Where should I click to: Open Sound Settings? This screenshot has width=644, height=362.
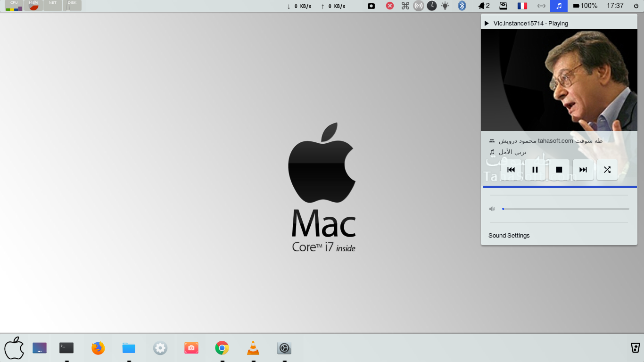coord(509,236)
